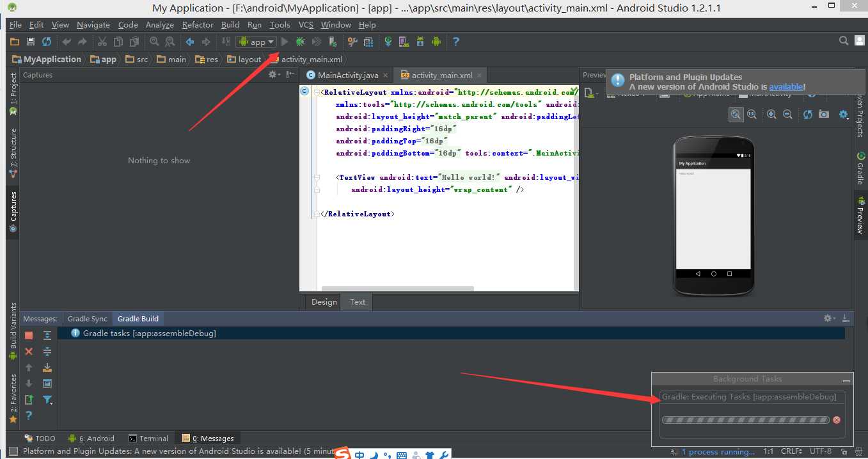Click Expand All in the Messages panel
Viewport: 868px width, 459px height.
(47, 335)
